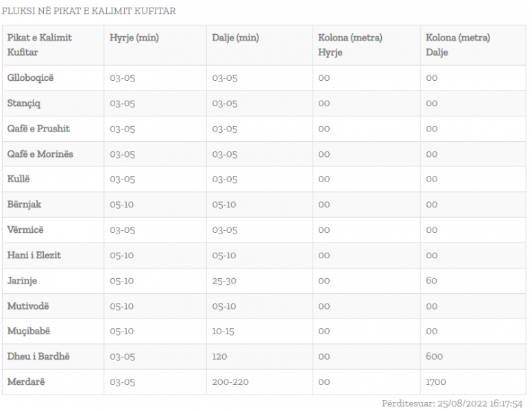Select the Kolona (metra) Hyrje header

click(350, 45)
